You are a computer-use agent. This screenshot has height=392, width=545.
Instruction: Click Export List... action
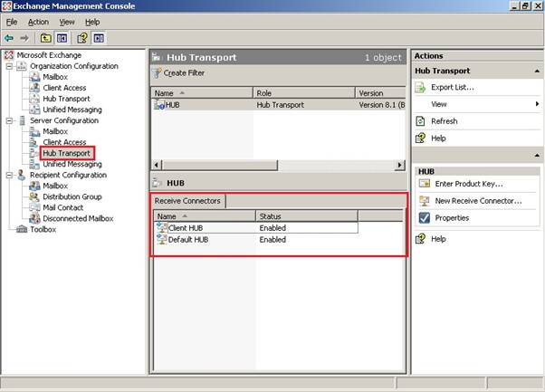click(x=452, y=87)
